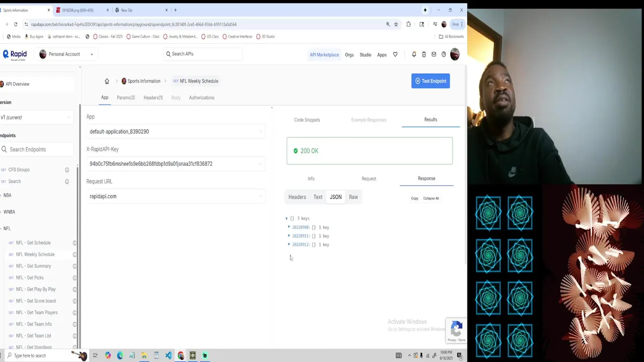Viewport: 644px width, 362px height.
Task: Click the reCAPTCHA badge
Action: (x=456, y=331)
